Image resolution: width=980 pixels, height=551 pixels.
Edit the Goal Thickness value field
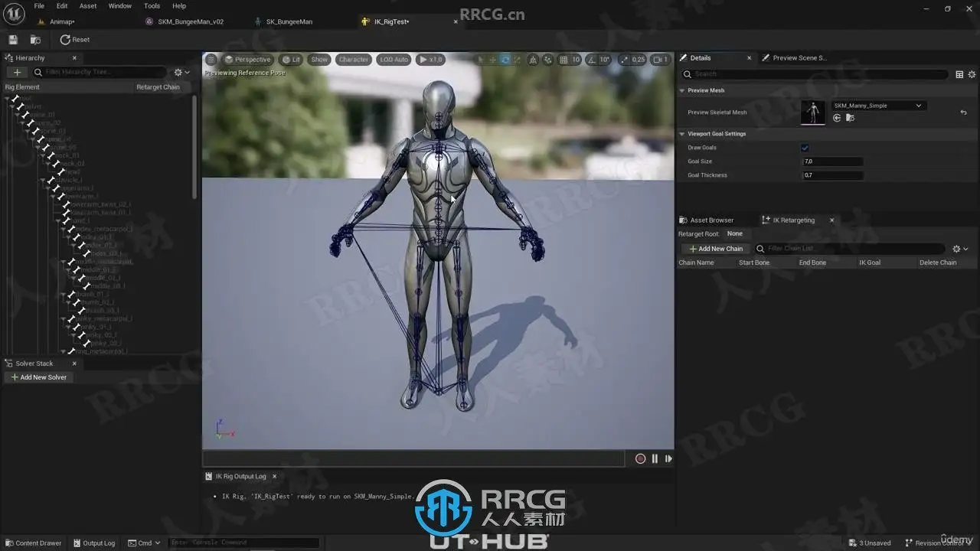point(832,175)
